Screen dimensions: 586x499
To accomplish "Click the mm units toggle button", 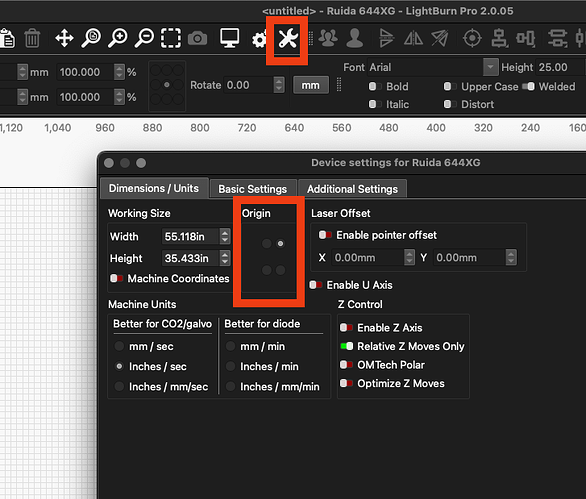I will 311,85.
